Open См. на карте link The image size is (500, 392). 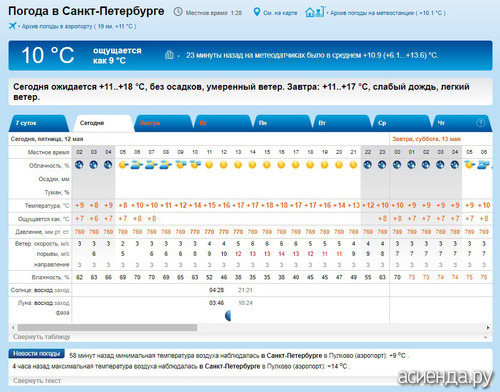280,13
